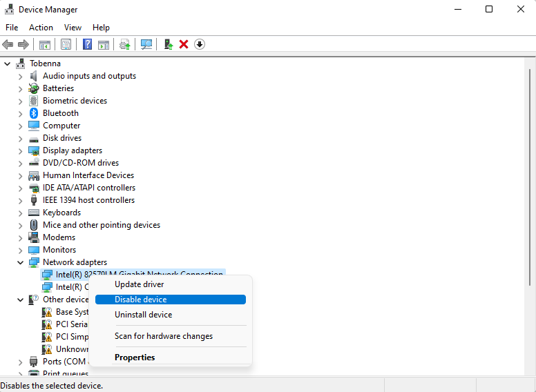Expand the Ports (COM) node

coord(20,362)
